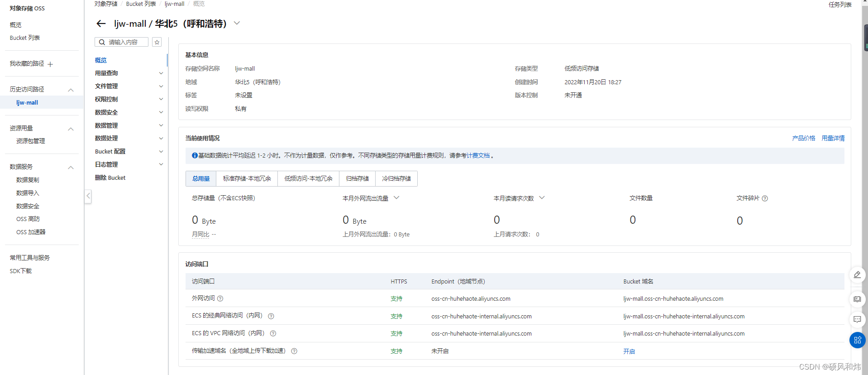Open OSS 高防
Viewport: 868px width, 375px height.
(28, 219)
